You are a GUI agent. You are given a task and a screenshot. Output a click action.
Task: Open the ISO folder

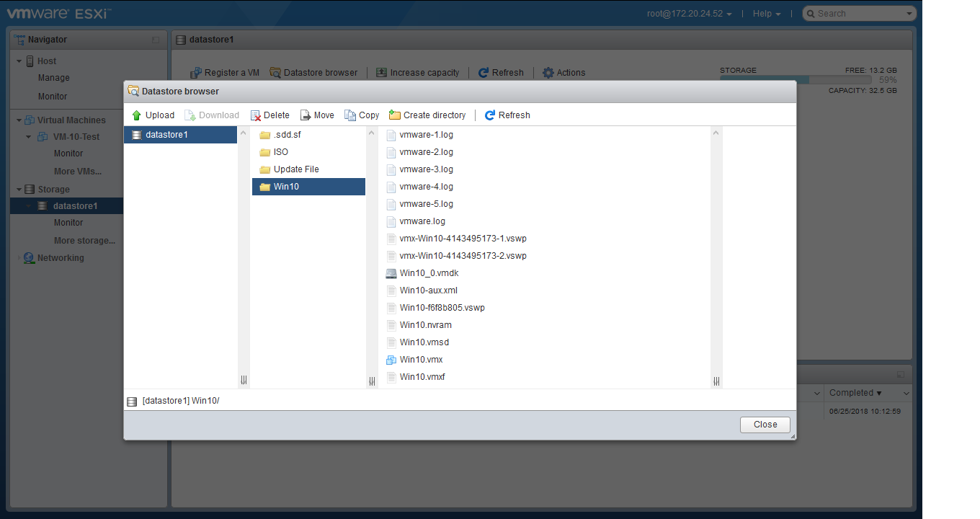point(280,152)
